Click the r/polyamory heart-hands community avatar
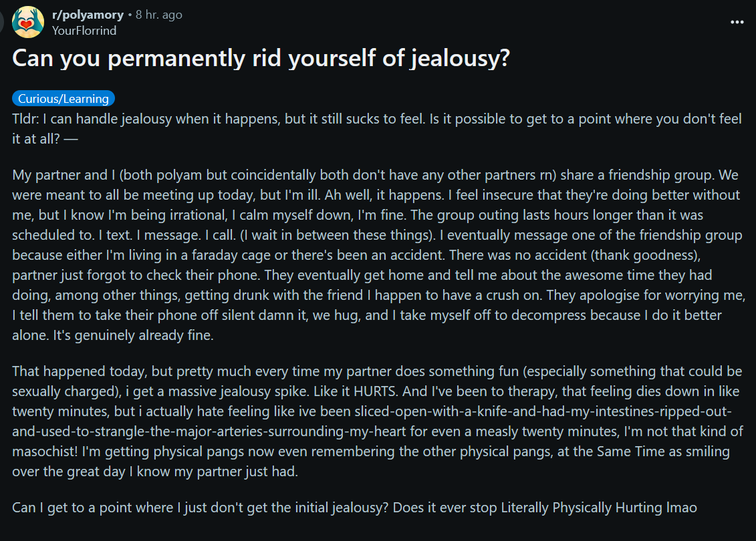Image resolution: width=756 pixels, height=541 pixels. 28,22
